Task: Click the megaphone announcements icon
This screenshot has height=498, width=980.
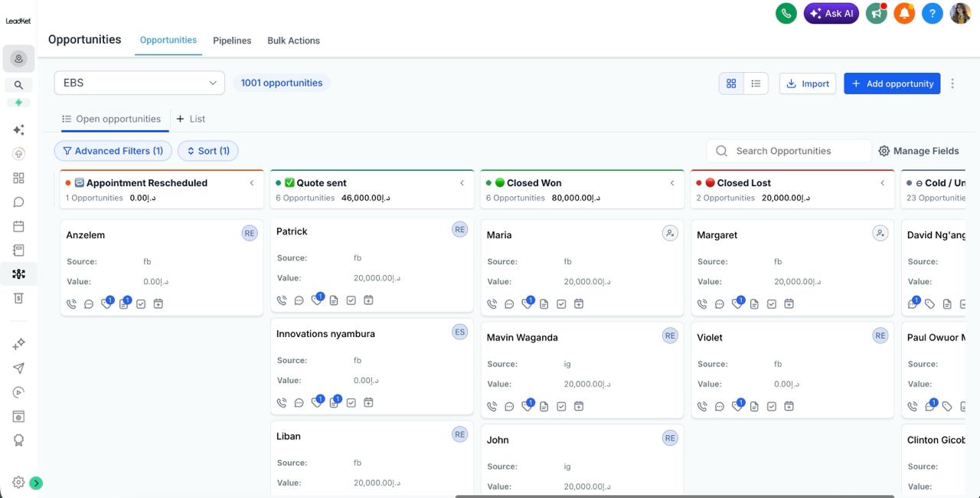Action: (877, 13)
